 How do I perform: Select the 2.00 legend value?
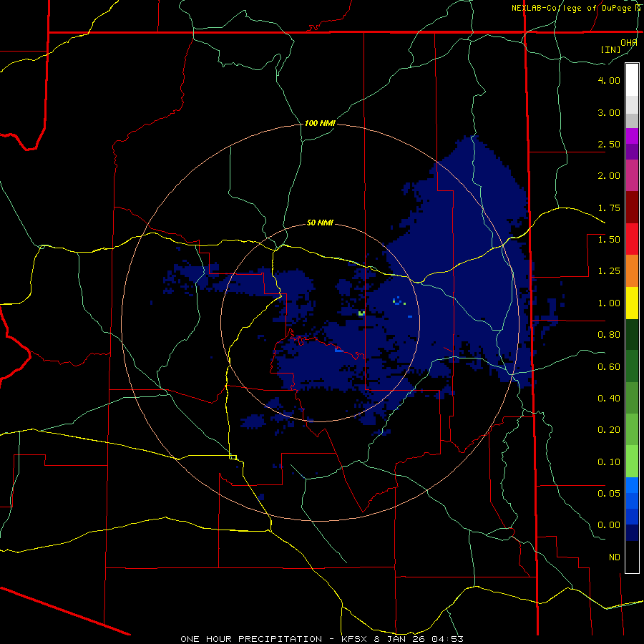coord(609,176)
